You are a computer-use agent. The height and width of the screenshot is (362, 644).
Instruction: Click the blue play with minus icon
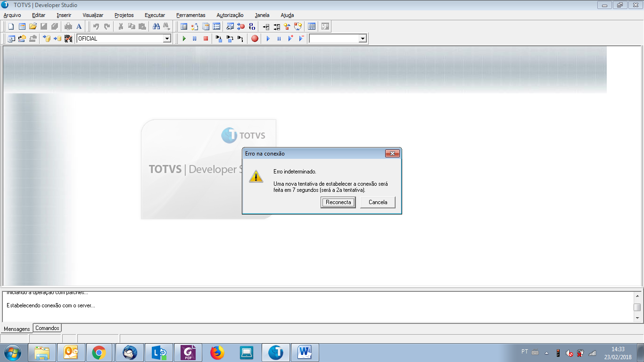click(x=301, y=38)
